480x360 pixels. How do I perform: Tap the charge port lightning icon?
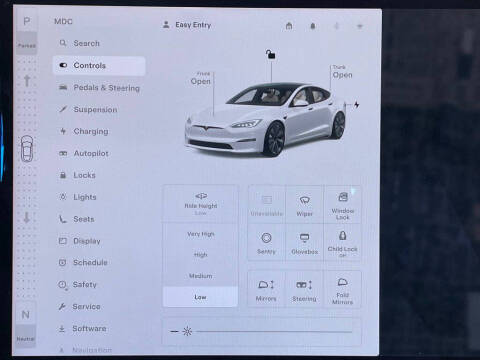(356, 105)
